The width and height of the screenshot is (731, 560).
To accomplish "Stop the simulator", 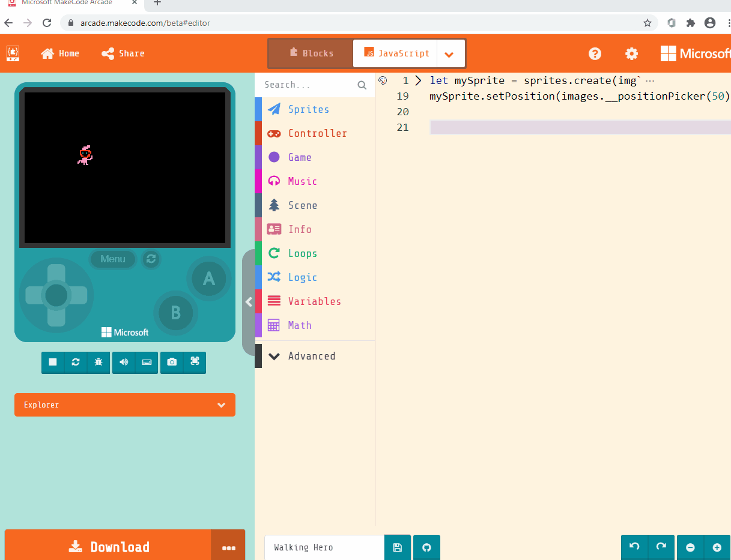I will tap(53, 362).
